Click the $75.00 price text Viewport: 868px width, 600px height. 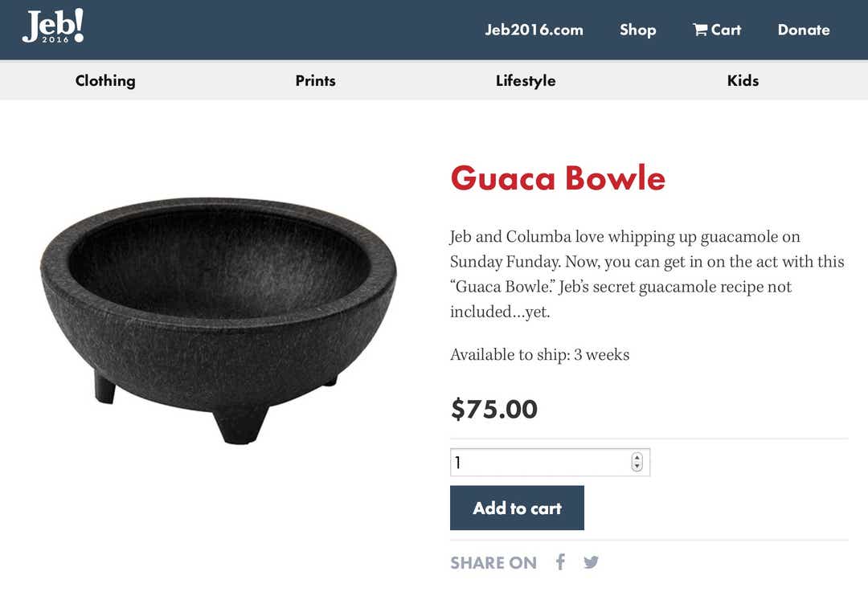(493, 409)
